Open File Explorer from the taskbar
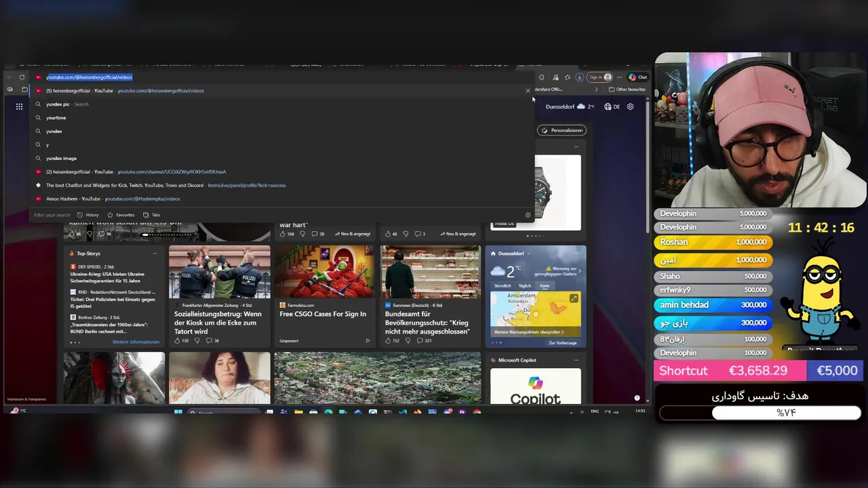Image resolution: width=868 pixels, height=488 pixels. tap(298, 412)
